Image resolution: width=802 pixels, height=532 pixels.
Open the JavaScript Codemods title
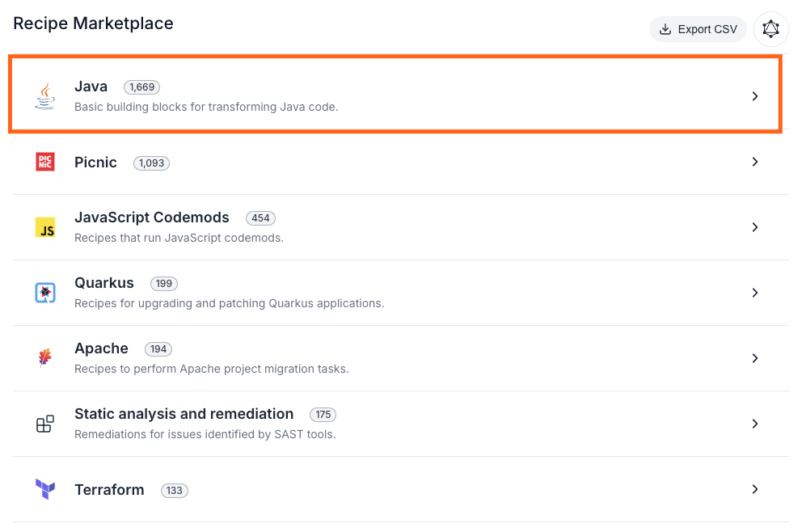(152, 217)
